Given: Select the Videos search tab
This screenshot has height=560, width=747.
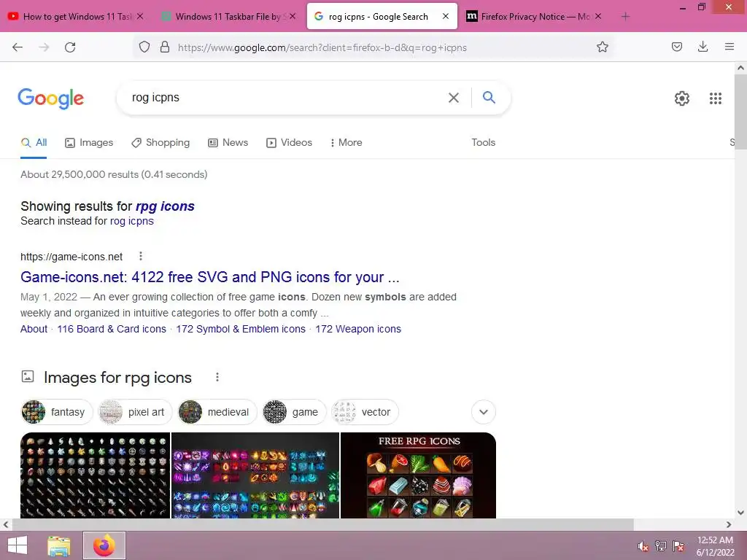Looking at the screenshot, I should click(289, 142).
